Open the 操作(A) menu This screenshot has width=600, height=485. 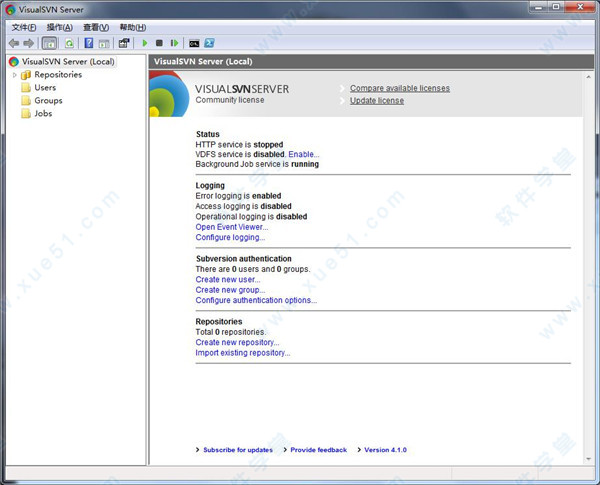point(59,27)
